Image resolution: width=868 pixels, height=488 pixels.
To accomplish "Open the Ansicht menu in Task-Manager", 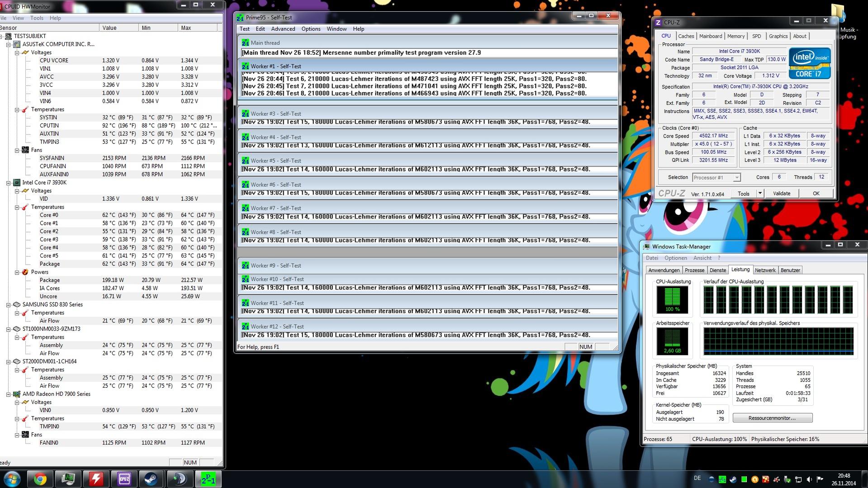I will point(702,258).
